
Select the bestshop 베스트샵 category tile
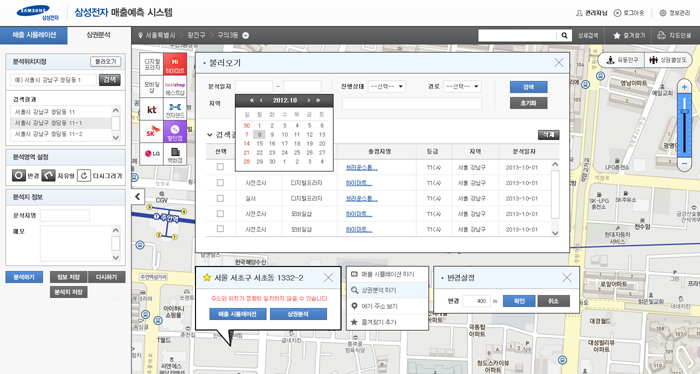click(x=175, y=87)
